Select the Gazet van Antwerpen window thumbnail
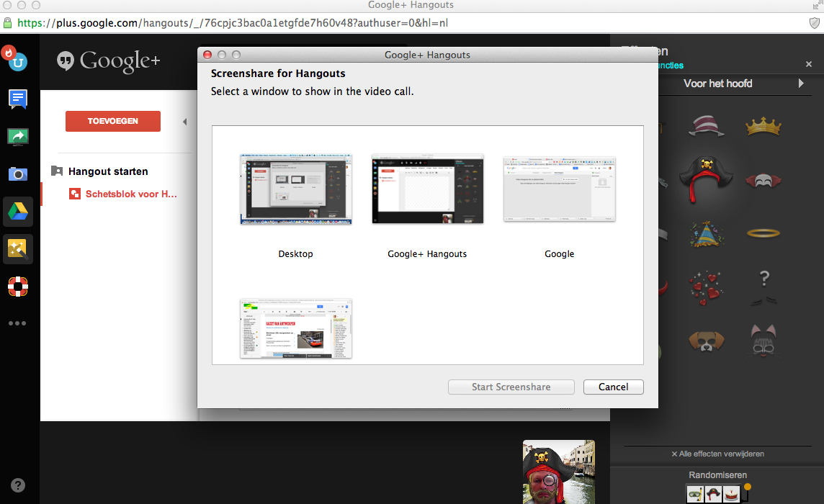The width and height of the screenshot is (824, 504). [296, 328]
